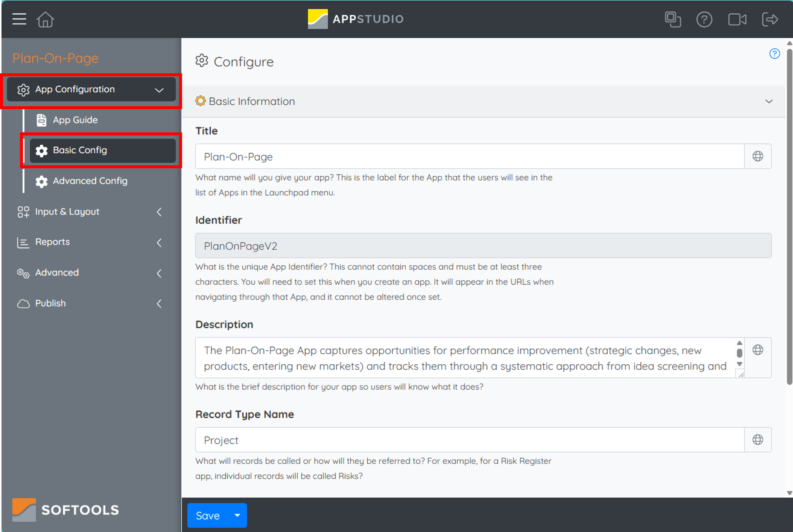Open translation globe for Description field
This screenshot has width=793, height=532.
tap(758, 350)
